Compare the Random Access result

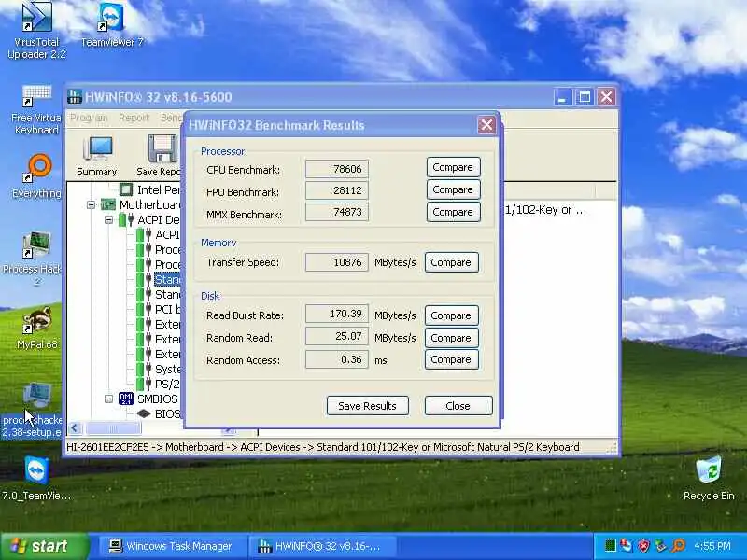[451, 359]
